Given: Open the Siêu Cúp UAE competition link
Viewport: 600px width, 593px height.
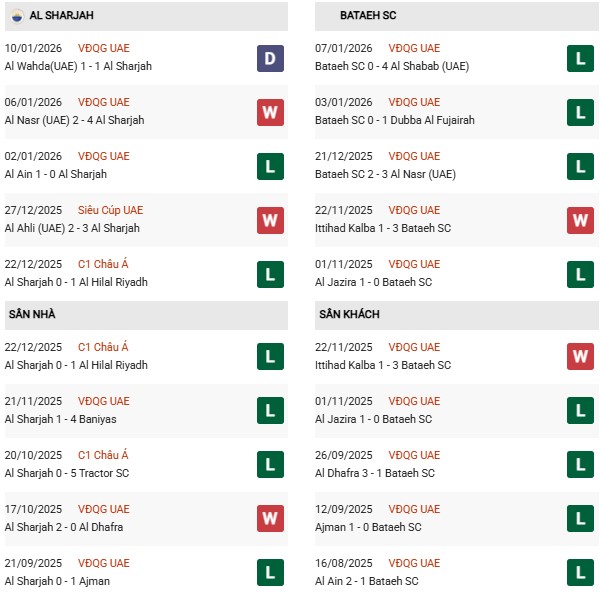Looking at the screenshot, I should [x=110, y=210].
